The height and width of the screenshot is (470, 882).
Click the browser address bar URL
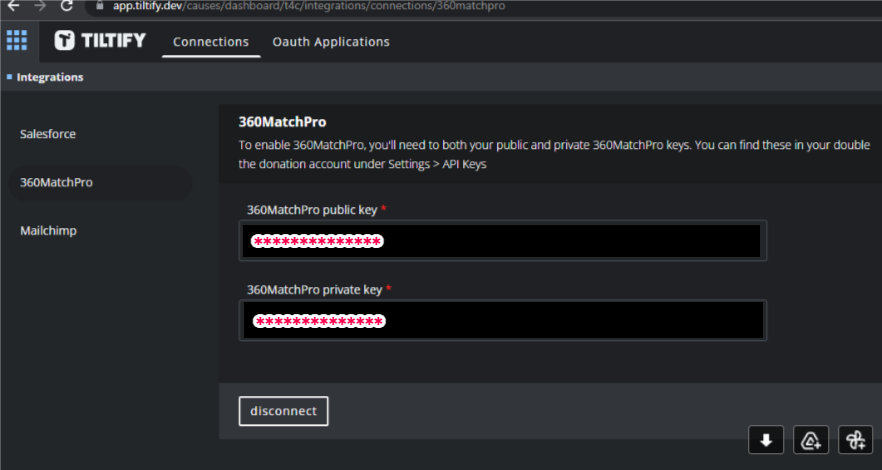pos(309,6)
